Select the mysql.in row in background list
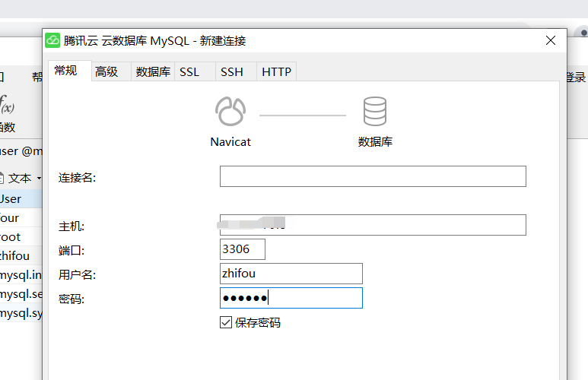The image size is (588, 380). click(21, 275)
